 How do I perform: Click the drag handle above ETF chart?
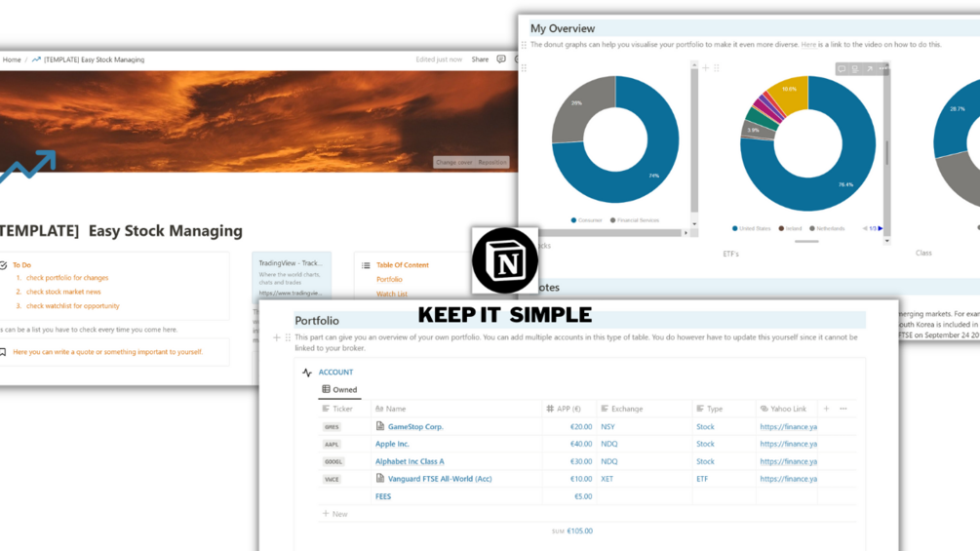pos(717,67)
